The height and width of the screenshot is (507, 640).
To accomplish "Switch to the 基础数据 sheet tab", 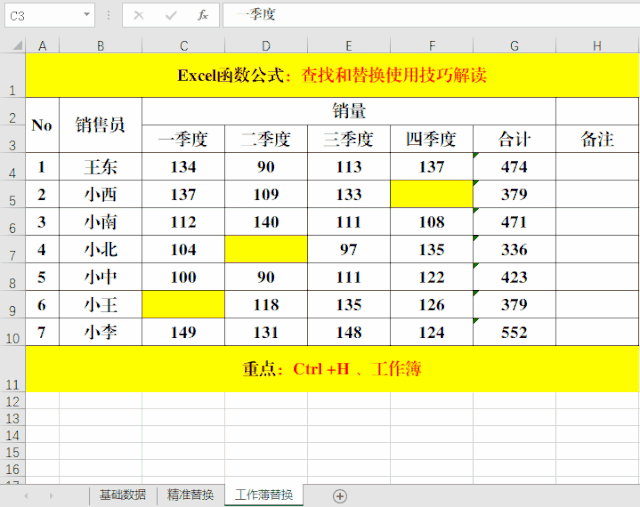I will 122,495.
